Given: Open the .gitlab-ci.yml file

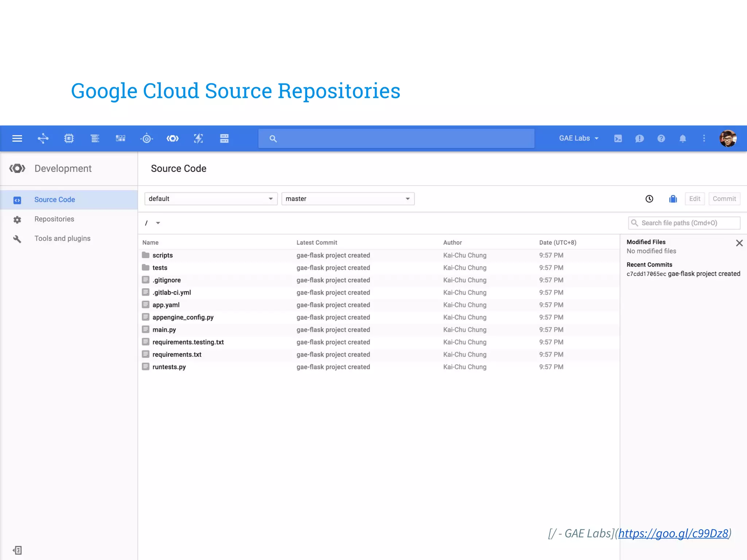Looking at the screenshot, I should (x=172, y=292).
